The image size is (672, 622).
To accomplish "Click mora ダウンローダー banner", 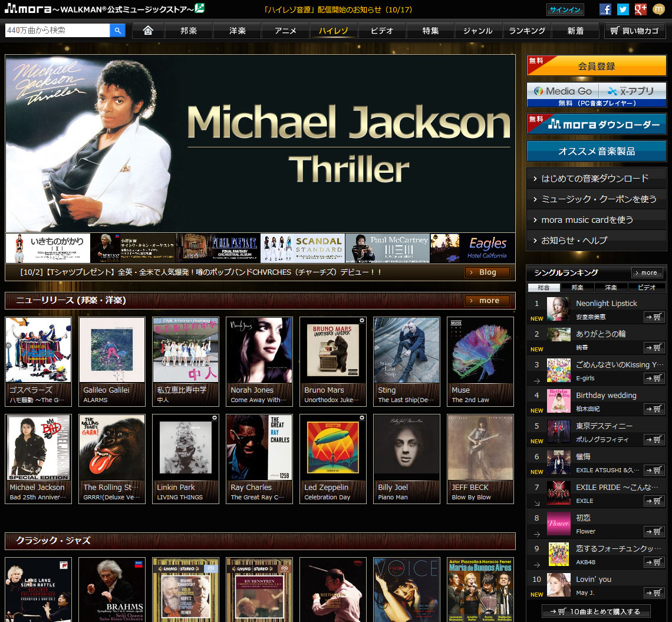I will (596, 124).
